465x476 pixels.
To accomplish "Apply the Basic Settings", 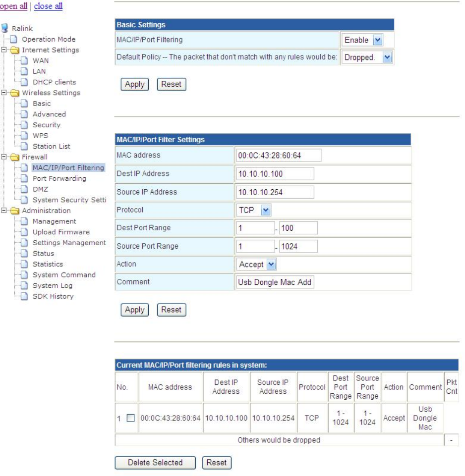I will (135, 84).
